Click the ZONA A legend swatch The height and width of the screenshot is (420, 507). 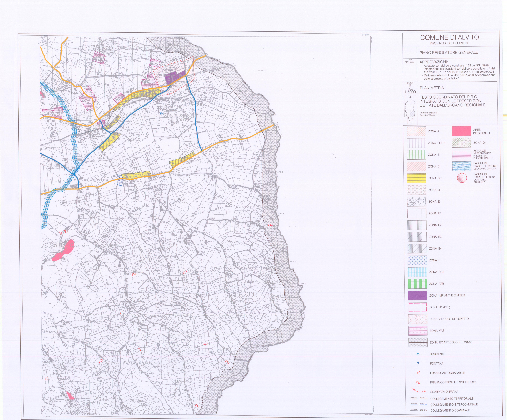[x=416, y=131]
